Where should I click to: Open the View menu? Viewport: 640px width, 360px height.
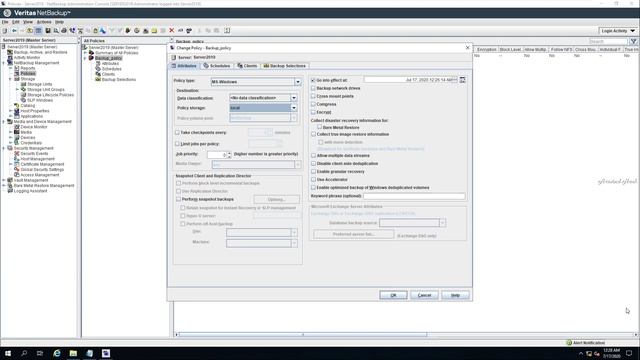[28, 22]
